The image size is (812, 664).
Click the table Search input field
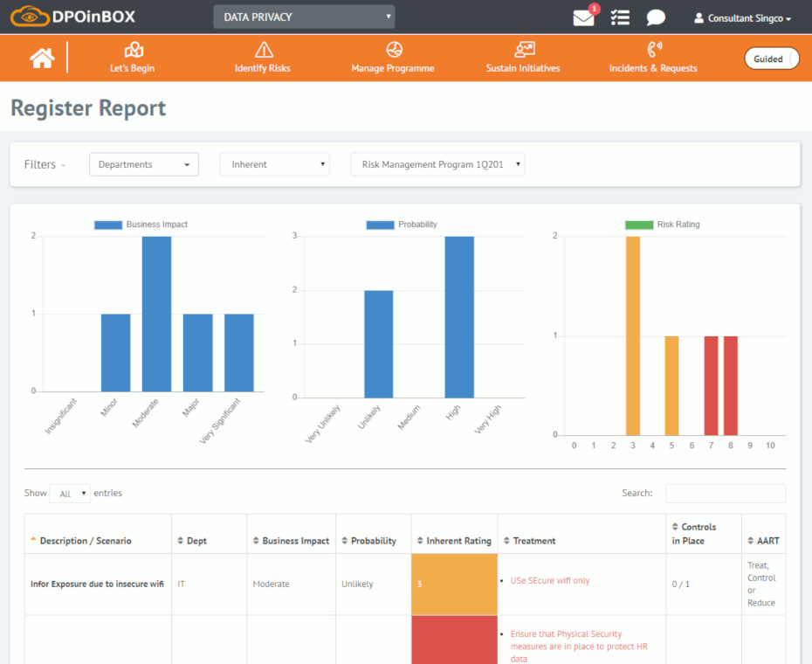(726, 494)
